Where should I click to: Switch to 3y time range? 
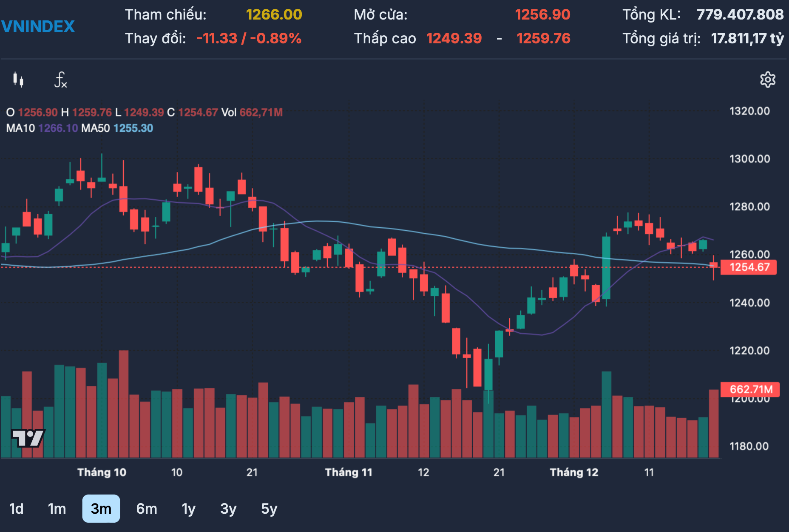click(228, 509)
